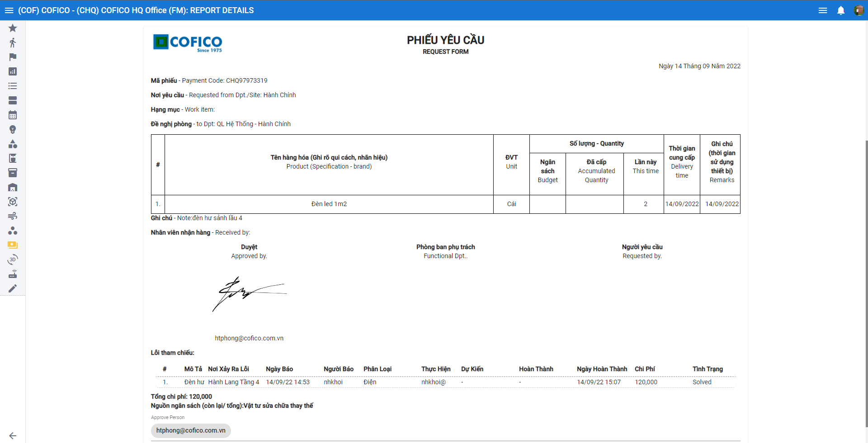Select the flag icon in sidebar
The width and height of the screenshot is (868, 443).
[x=13, y=57]
